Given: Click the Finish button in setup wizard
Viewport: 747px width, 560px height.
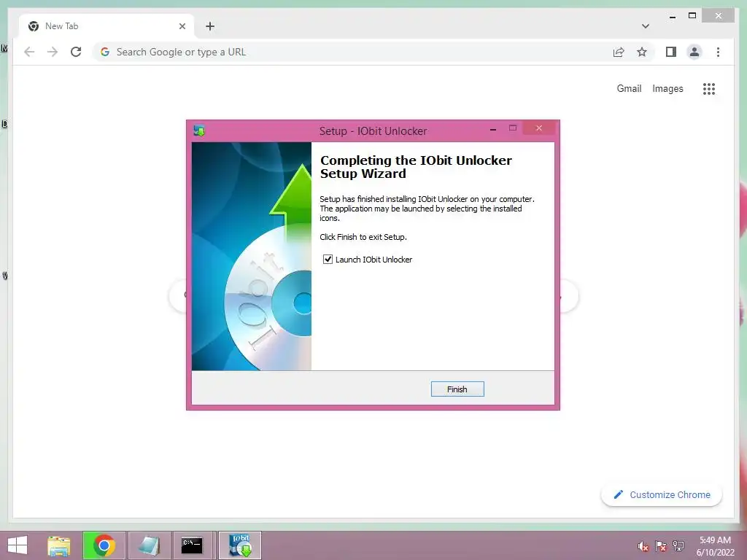Looking at the screenshot, I should pyautogui.click(x=457, y=389).
